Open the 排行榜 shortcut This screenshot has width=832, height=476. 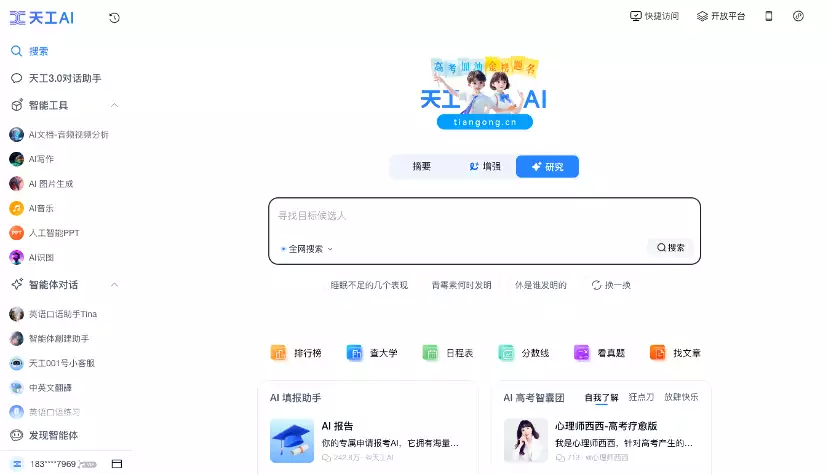tap(296, 352)
